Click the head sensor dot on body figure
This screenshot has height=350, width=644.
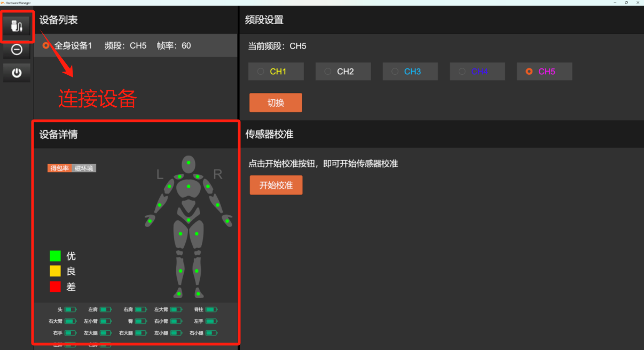tap(189, 162)
